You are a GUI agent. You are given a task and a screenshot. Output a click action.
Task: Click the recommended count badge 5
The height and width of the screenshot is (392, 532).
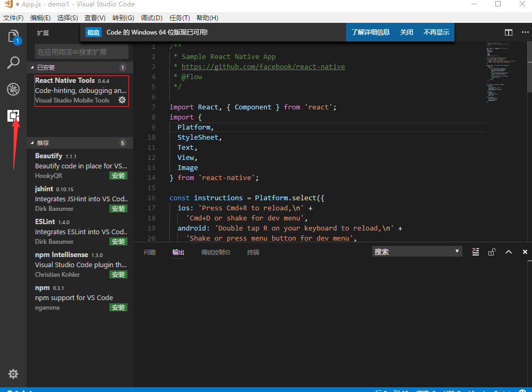pyautogui.click(x=123, y=143)
